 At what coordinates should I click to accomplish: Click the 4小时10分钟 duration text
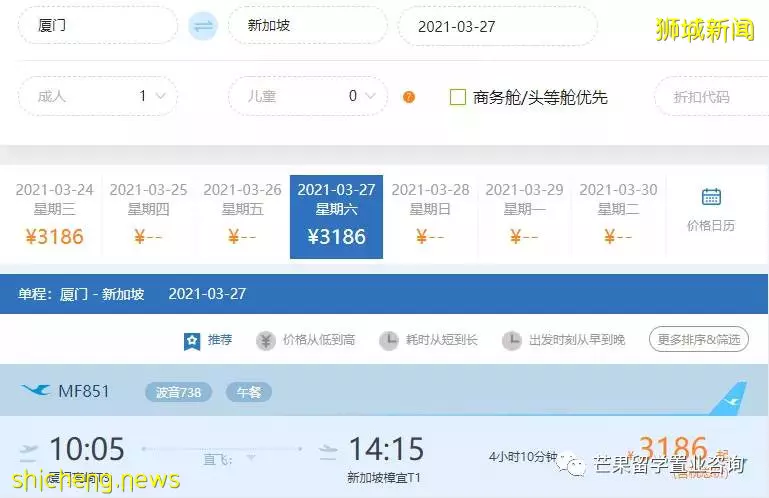click(x=523, y=457)
